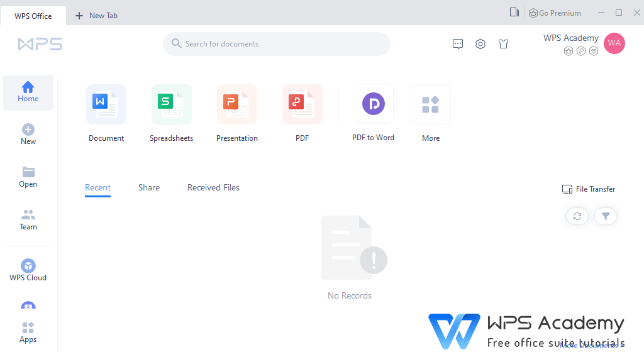Screen dimensions: 644x362
Task: Open File Transfer
Action: 589,189
